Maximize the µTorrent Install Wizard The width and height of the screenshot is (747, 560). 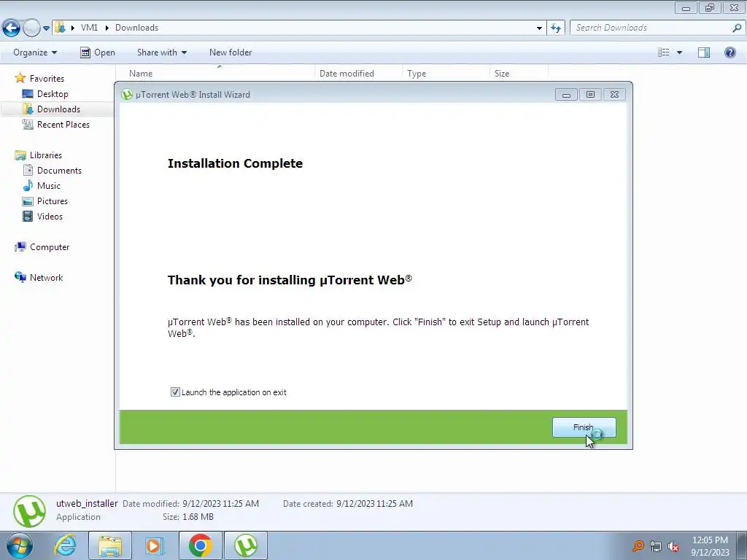[590, 95]
